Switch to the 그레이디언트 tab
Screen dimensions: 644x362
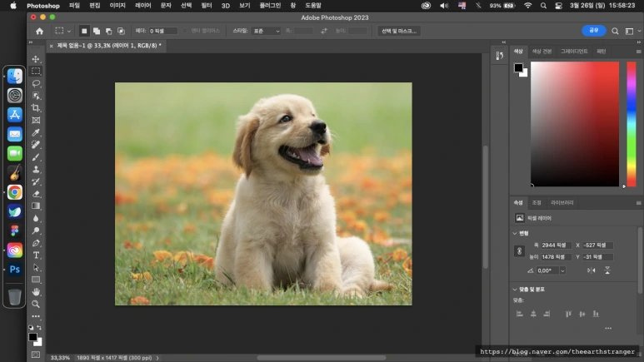pyautogui.click(x=573, y=52)
